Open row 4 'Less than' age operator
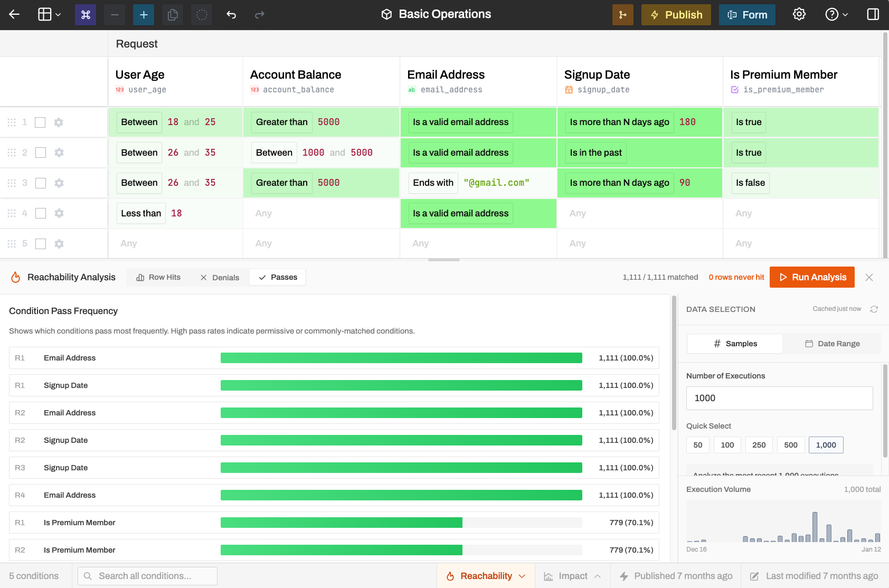The width and height of the screenshot is (889, 588). pos(141,213)
